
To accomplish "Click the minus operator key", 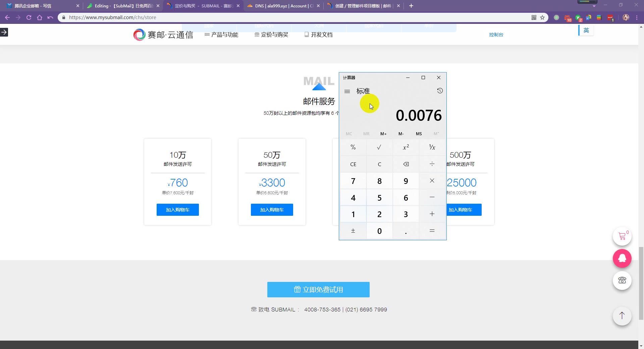I will 432,198.
